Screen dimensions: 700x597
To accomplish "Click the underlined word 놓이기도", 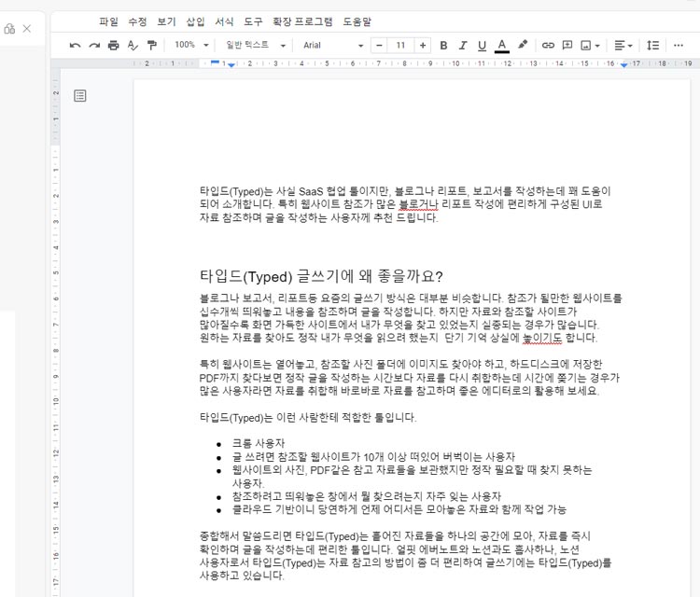I will (542, 338).
